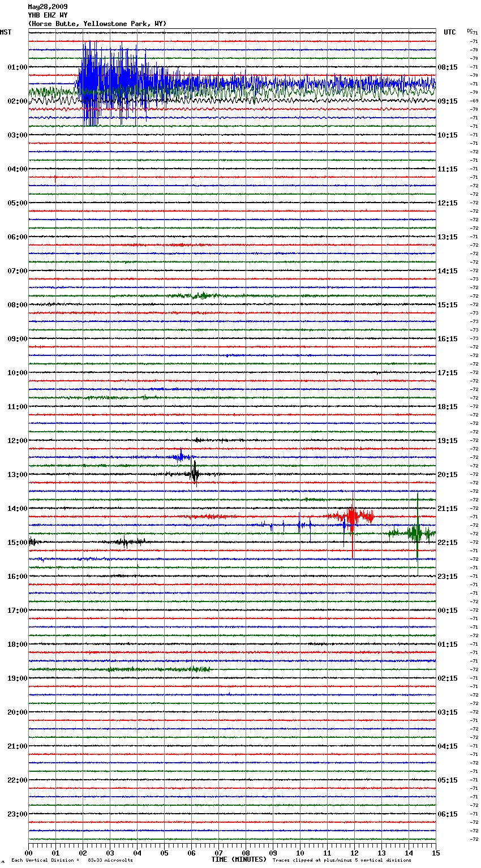
Task: Click the large blue earthquake burst near 01:30
Action: pos(122,84)
